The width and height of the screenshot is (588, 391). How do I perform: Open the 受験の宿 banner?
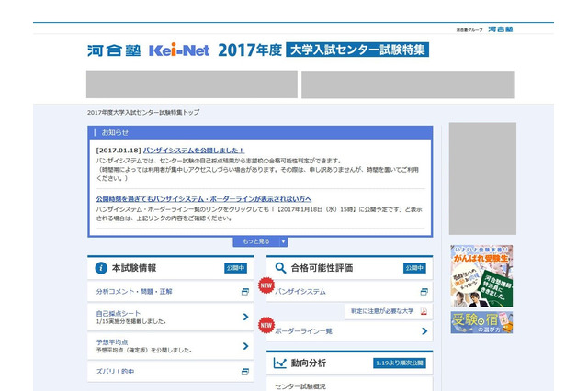481,322
